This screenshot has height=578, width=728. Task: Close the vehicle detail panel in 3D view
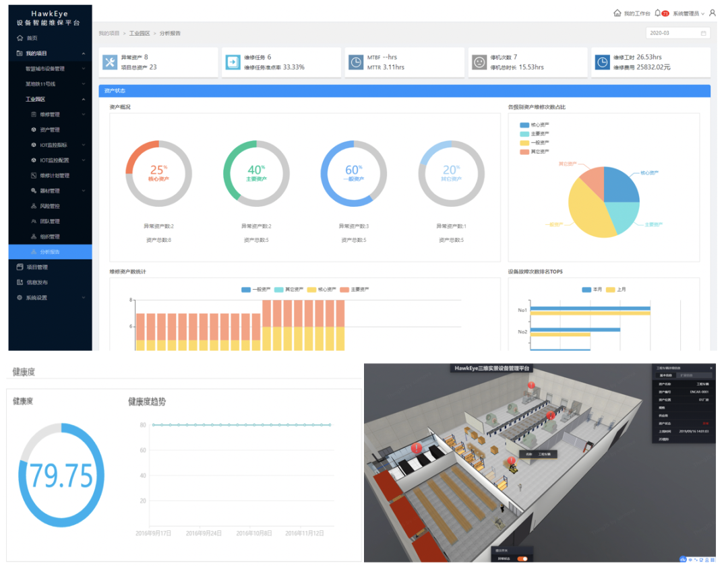(711, 368)
